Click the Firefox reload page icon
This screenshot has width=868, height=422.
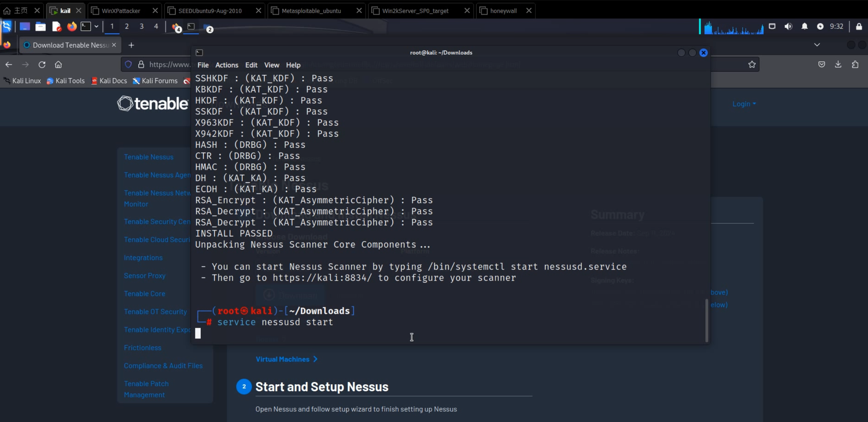[42, 65]
